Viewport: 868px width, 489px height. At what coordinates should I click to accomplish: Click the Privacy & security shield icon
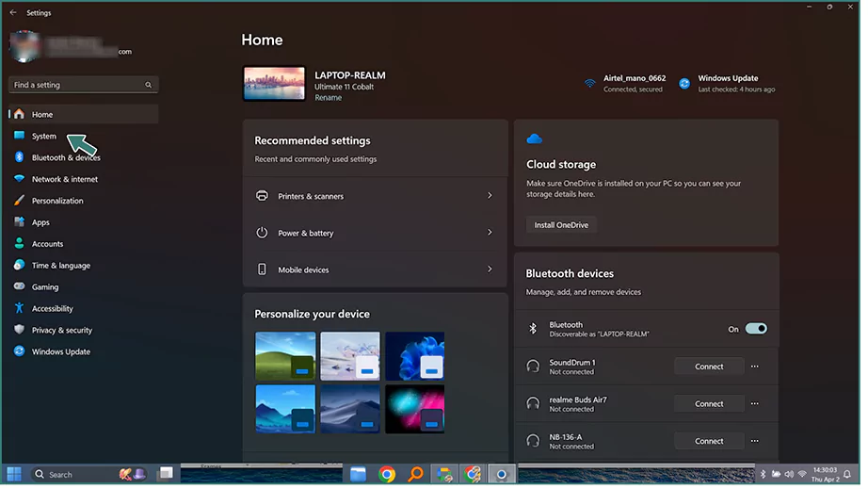(x=20, y=332)
